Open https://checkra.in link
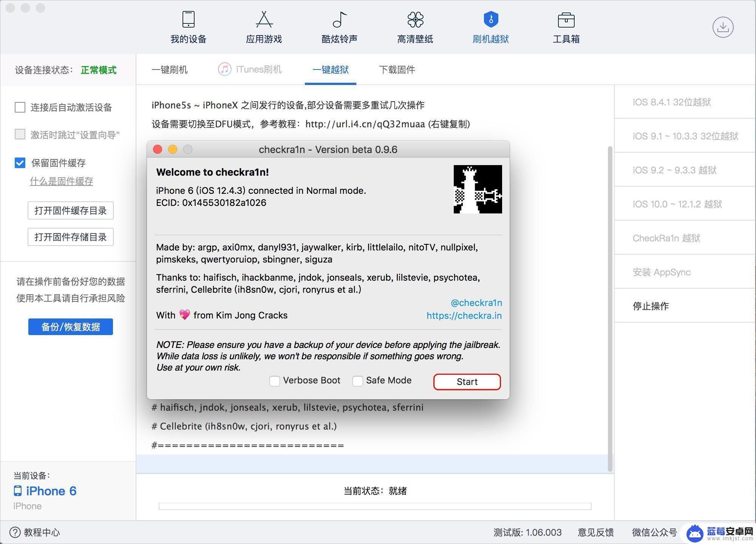 click(464, 315)
